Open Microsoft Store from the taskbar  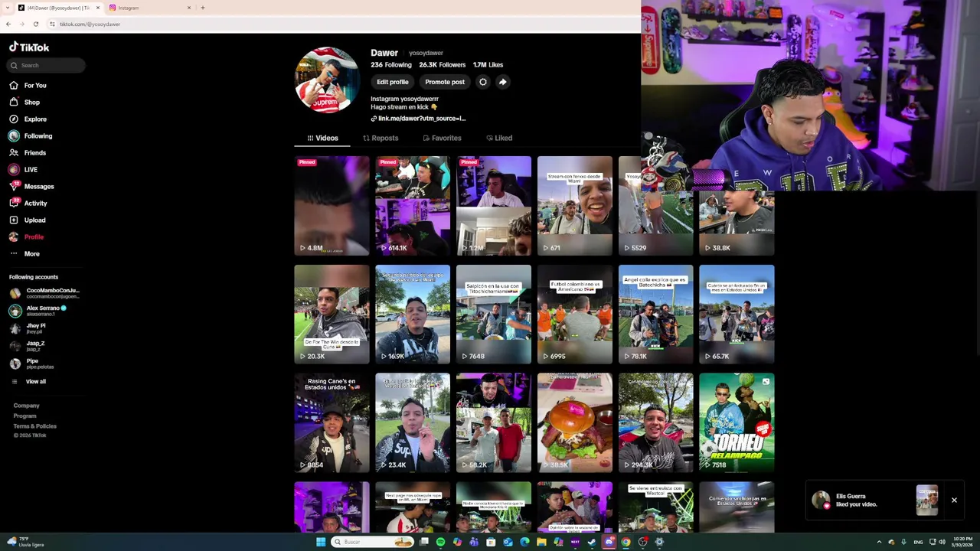point(491,542)
